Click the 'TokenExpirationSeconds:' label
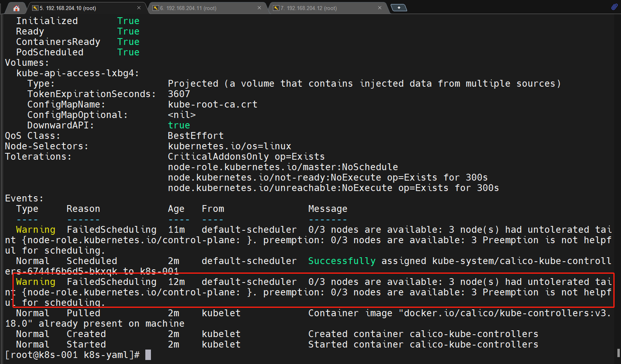This screenshot has height=364, width=621. [x=92, y=94]
